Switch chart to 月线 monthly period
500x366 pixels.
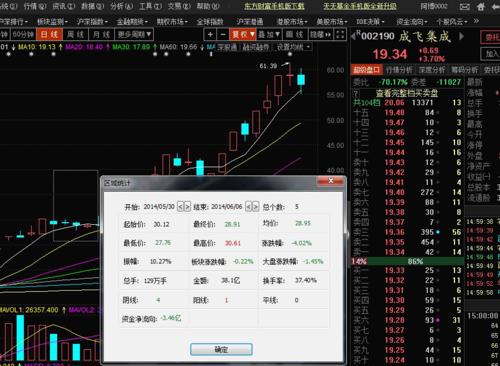point(101,34)
